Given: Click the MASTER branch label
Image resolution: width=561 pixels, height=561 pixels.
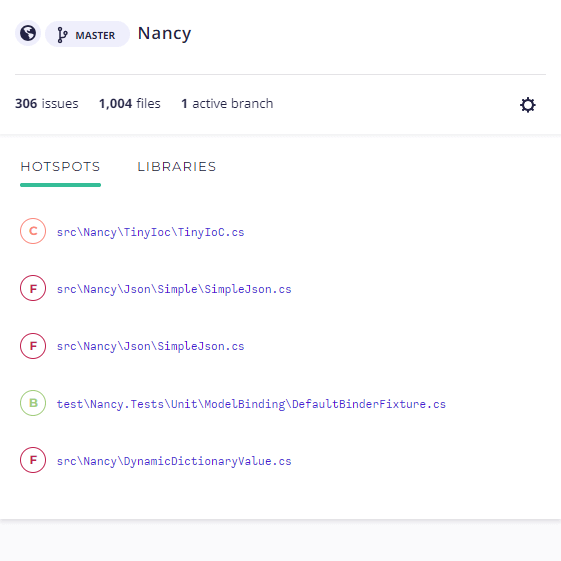Looking at the screenshot, I should coord(95,35).
